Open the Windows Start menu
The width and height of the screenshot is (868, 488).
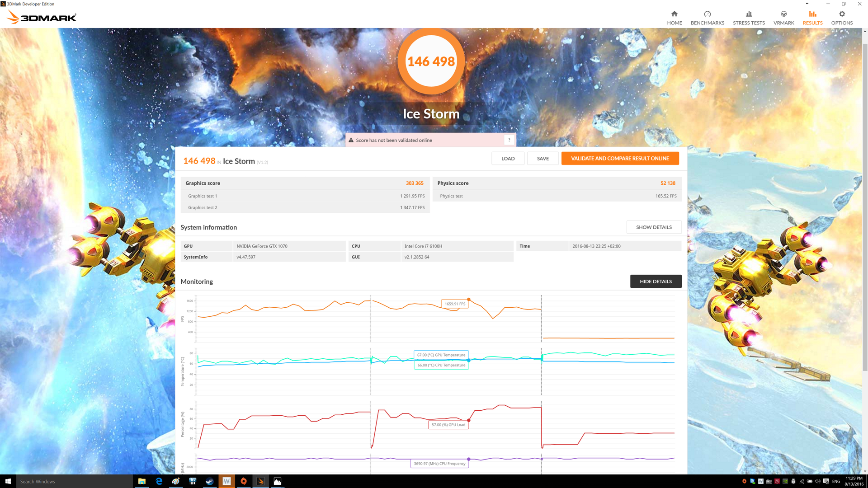pyautogui.click(x=8, y=481)
